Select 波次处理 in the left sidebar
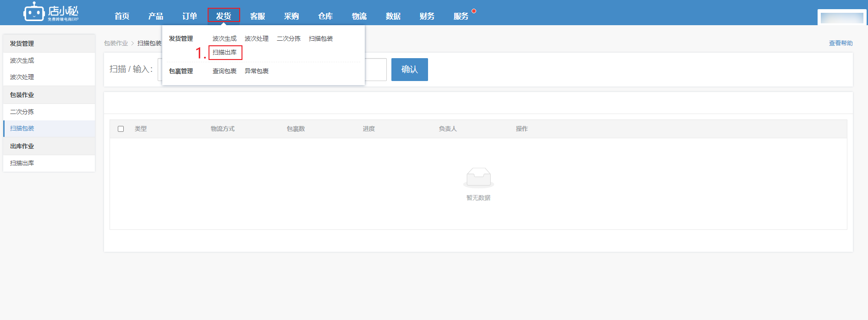Image resolution: width=868 pixels, height=320 pixels. point(22,77)
